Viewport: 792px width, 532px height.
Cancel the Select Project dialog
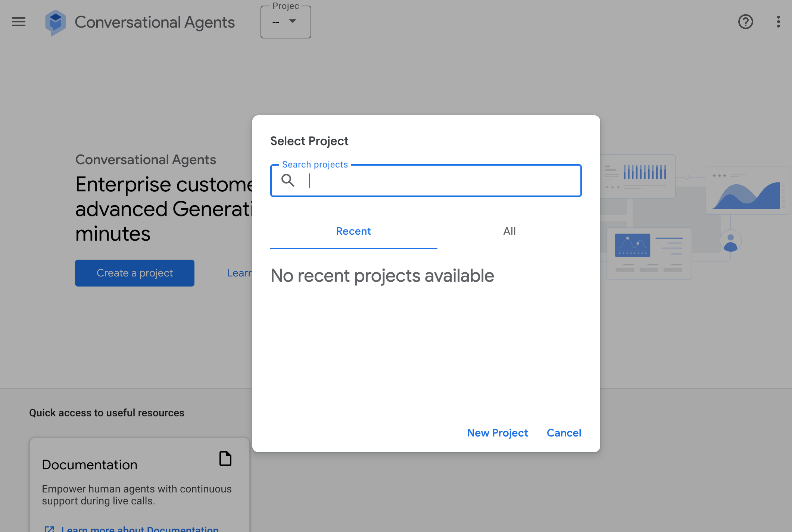(564, 433)
